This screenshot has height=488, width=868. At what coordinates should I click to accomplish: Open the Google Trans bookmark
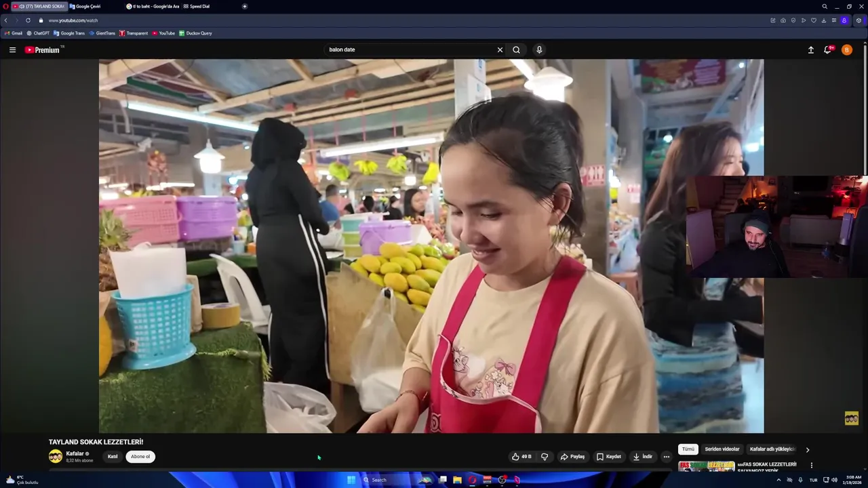(69, 33)
